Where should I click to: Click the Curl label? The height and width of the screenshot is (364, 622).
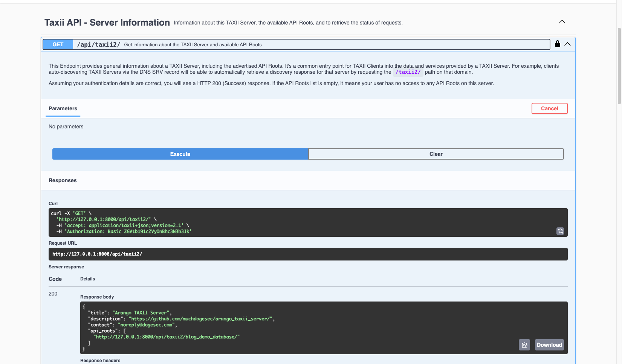coord(53,204)
